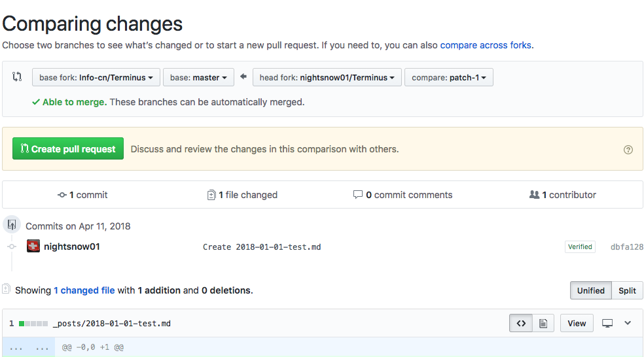The image size is (644, 357).
Task: Show the rich diff with the document icon
Action: coord(543,324)
